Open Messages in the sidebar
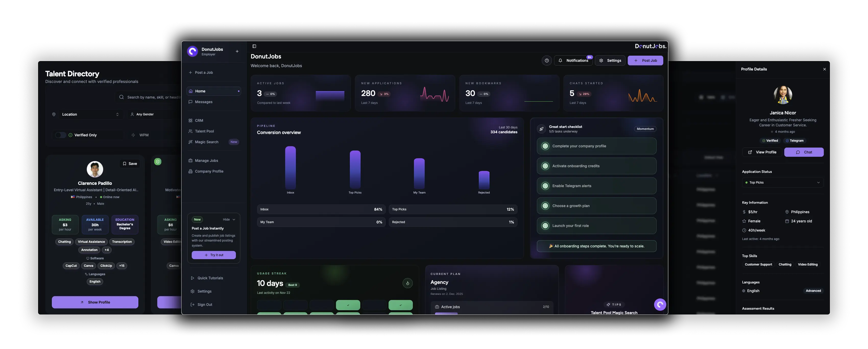 [x=203, y=102]
